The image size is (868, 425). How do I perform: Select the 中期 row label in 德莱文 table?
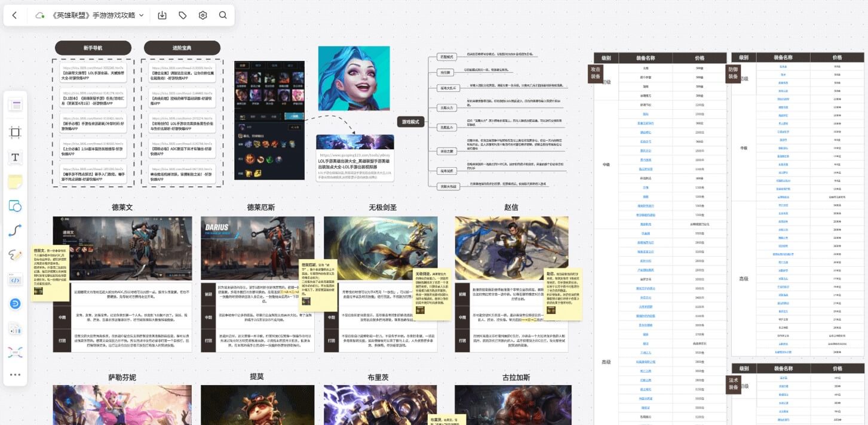click(62, 316)
